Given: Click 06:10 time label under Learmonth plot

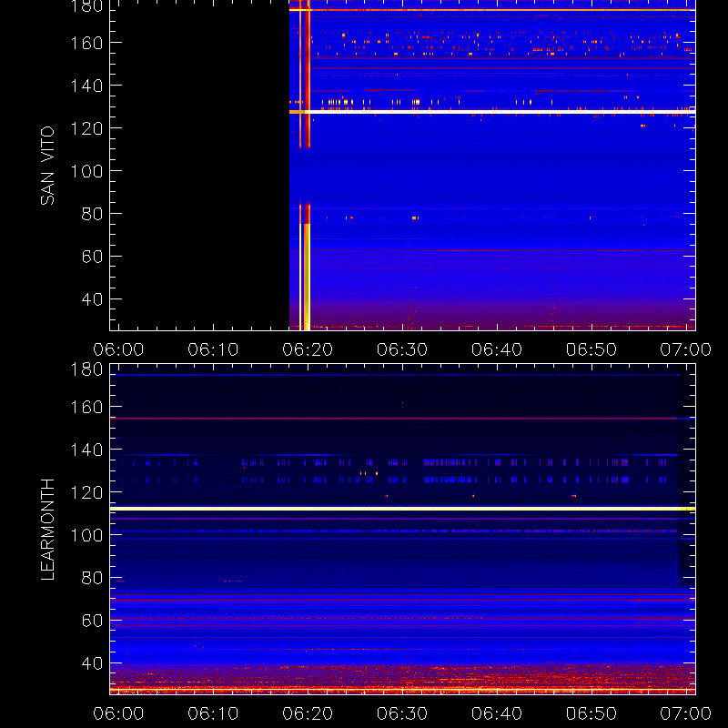Looking at the screenshot, I should [213, 713].
